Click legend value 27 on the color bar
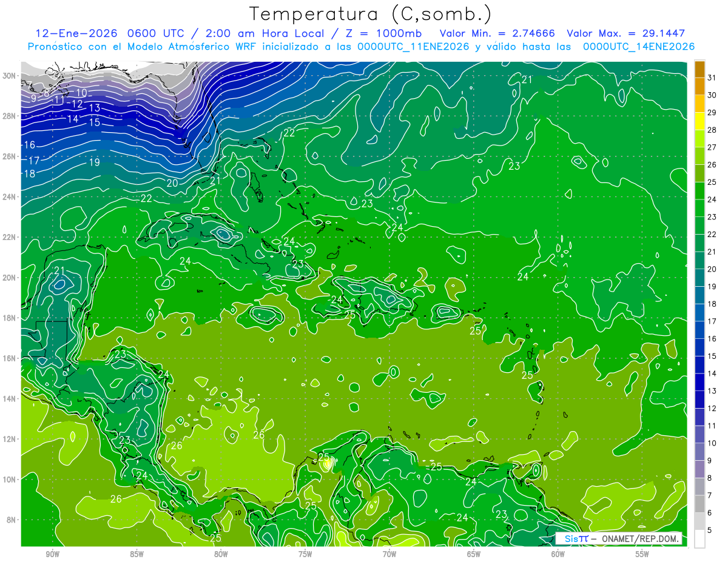This screenshot has height=562, width=728. pos(712,147)
